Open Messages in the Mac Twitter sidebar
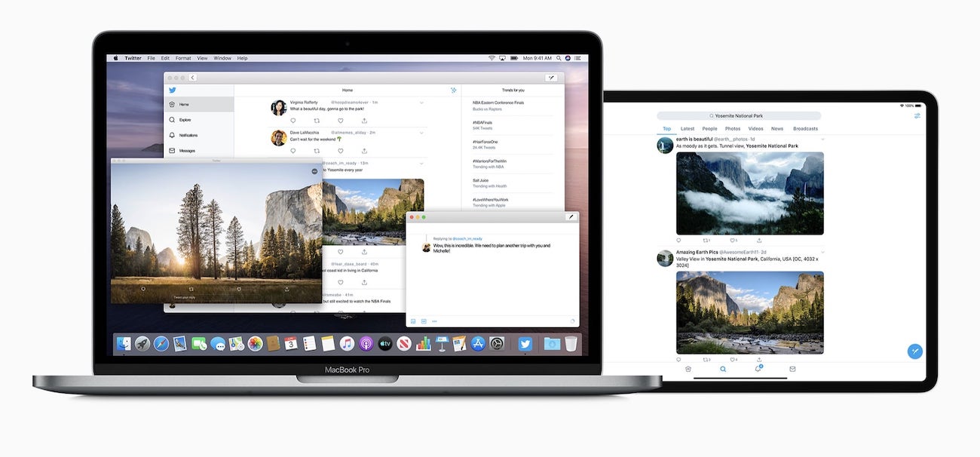The height and width of the screenshot is (457, 980). [x=199, y=151]
